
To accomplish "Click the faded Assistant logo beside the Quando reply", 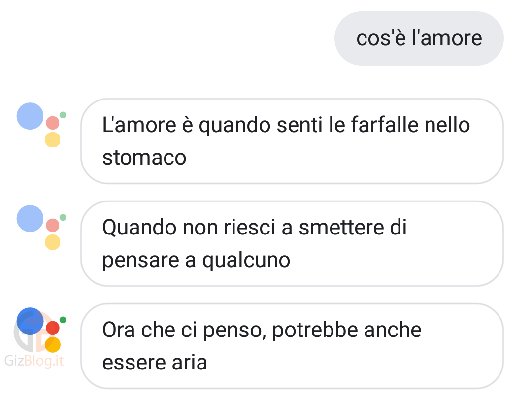I will click(x=41, y=227).
